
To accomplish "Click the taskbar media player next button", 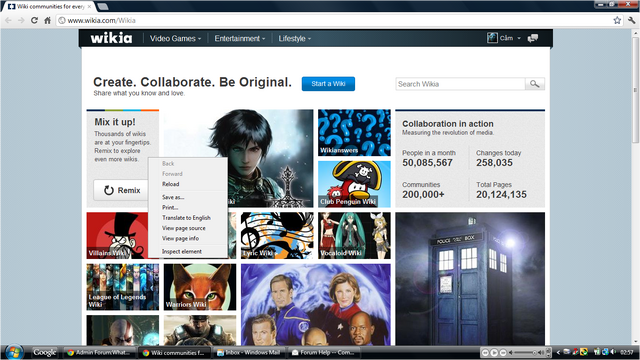I will pos(503,352).
